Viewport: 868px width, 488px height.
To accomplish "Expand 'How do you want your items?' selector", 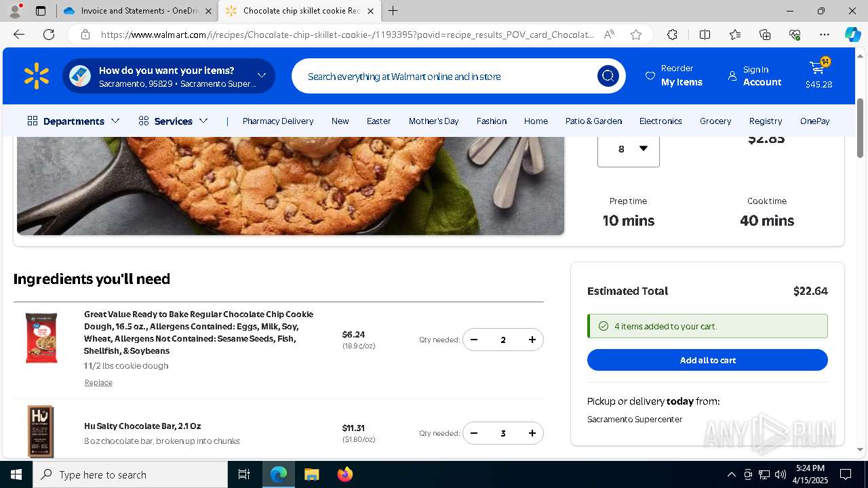I will pos(169,76).
